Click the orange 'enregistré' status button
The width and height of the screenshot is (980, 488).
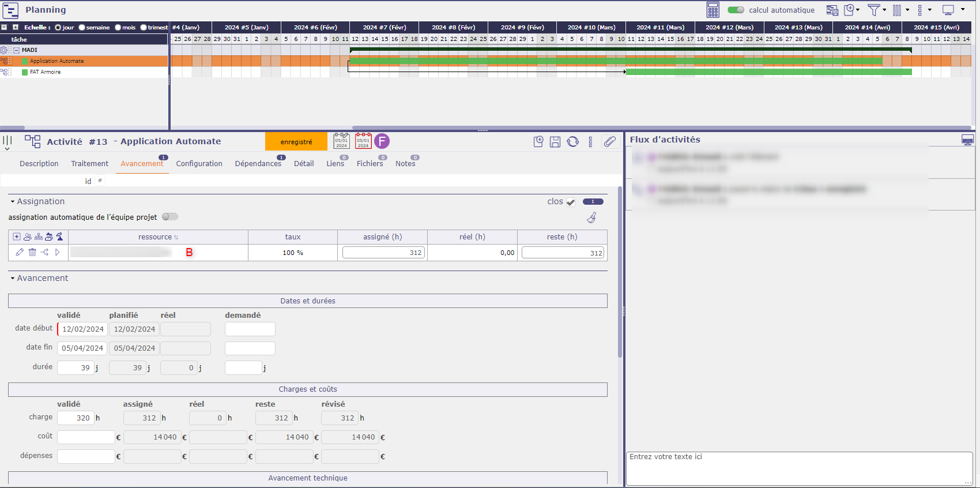point(296,142)
